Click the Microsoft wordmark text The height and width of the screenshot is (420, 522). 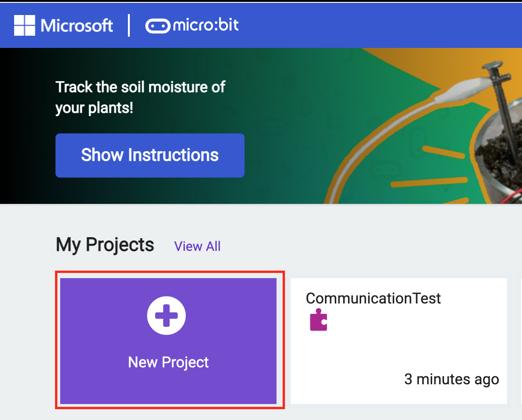77,25
